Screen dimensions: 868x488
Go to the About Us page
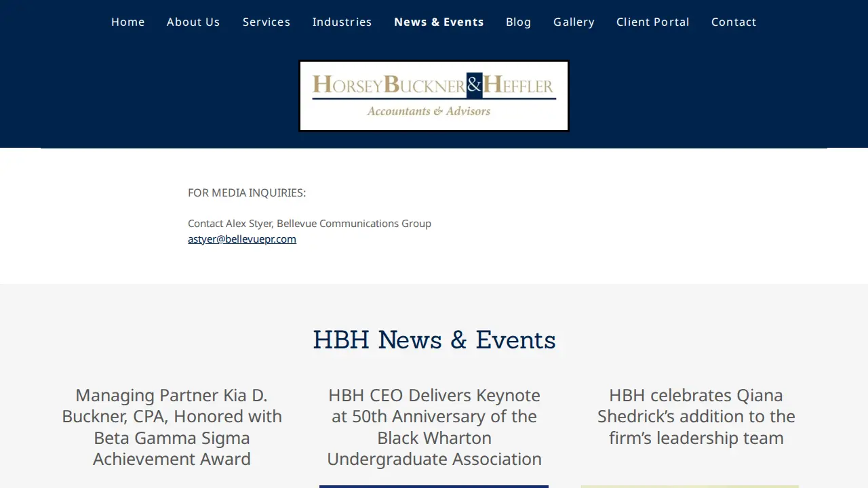click(193, 22)
